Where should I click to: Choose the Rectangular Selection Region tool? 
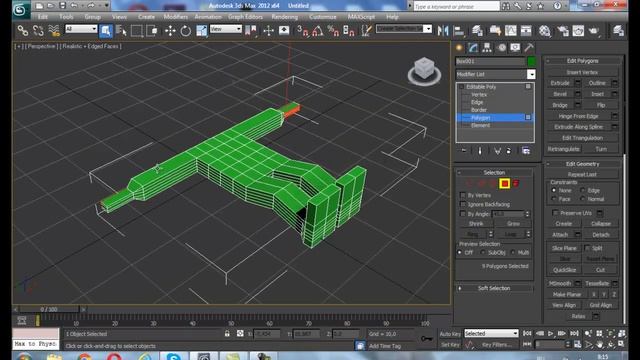(x=136, y=31)
